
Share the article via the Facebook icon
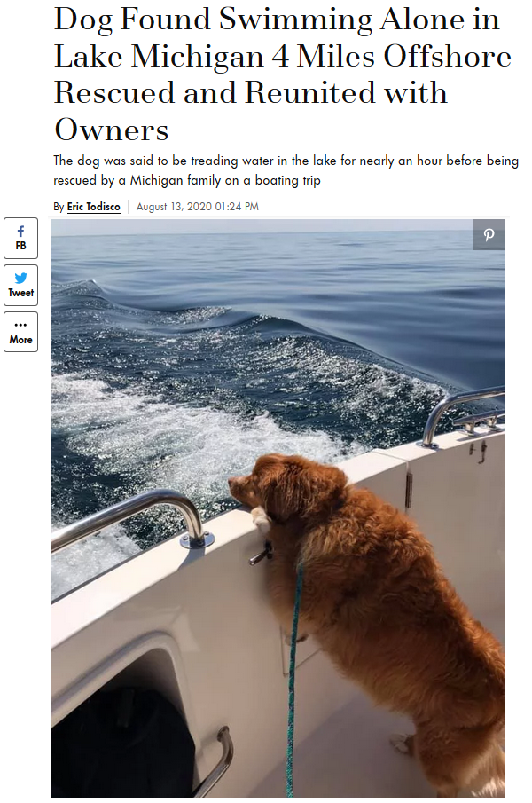coord(20,232)
